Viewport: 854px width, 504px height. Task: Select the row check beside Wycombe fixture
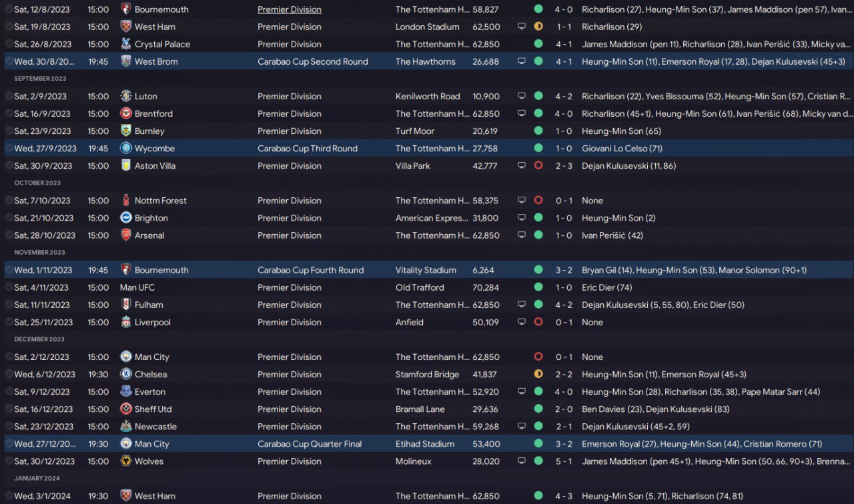pyautogui.click(x=8, y=148)
